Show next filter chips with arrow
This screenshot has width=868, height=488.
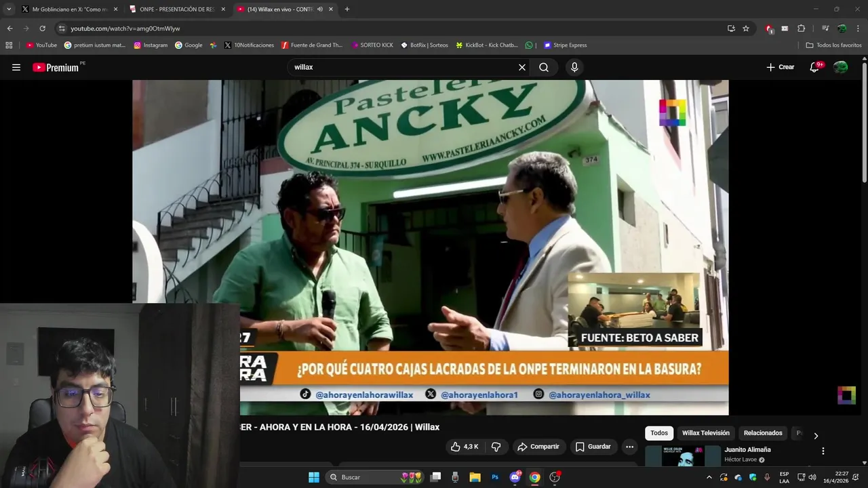816,436
